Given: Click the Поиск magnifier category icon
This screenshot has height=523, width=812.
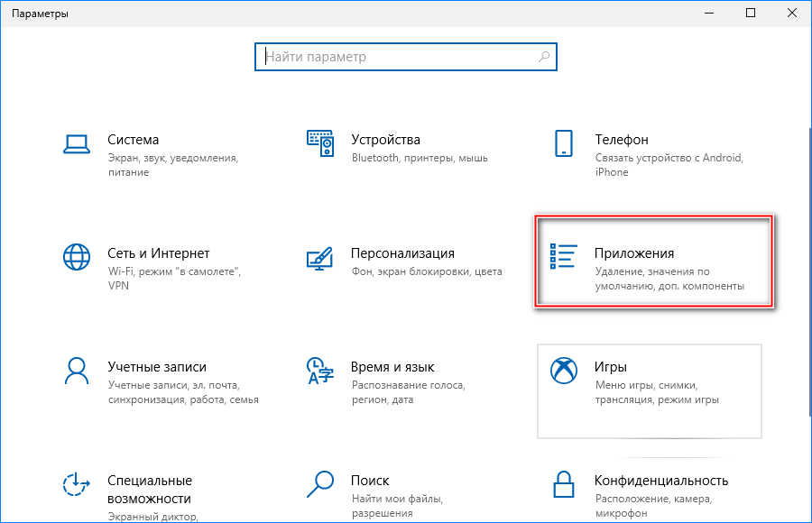Looking at the screenshot, I should coord(320,483).
